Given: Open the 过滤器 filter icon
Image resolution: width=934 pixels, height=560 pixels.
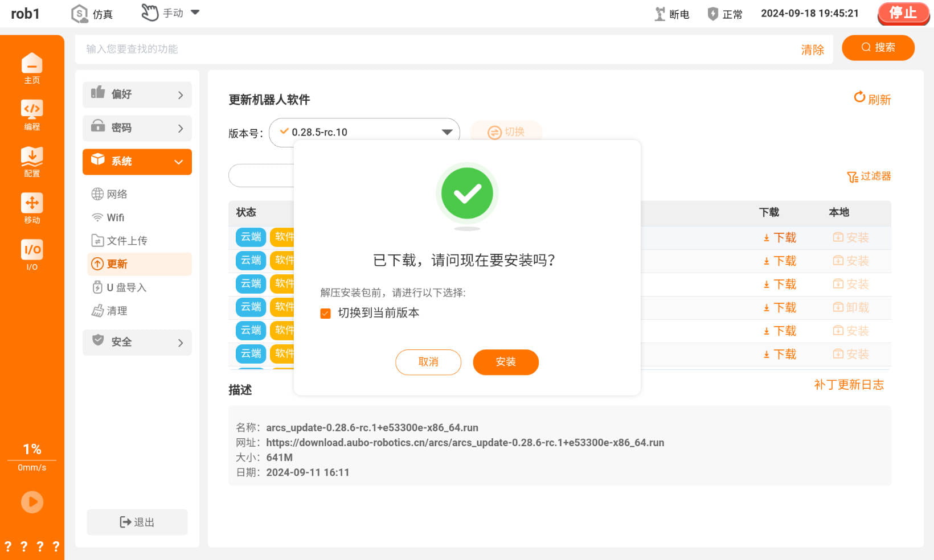Looking at the screenshot, I should (x=852, y=177).
